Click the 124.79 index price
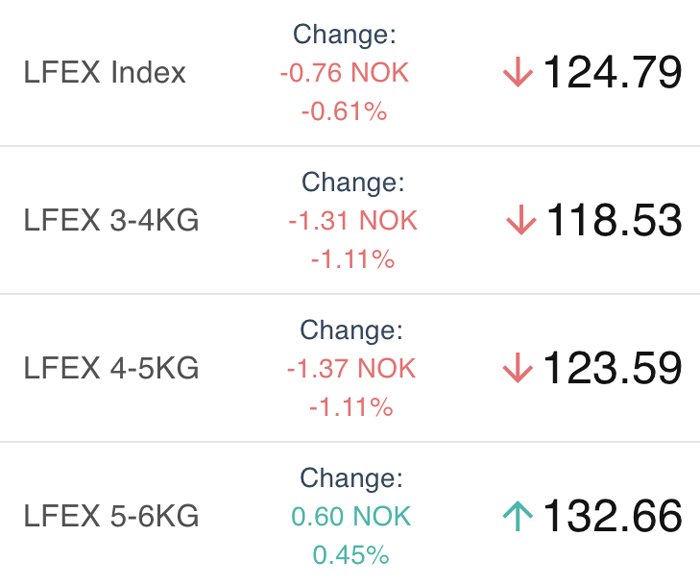 pos(612,72)
